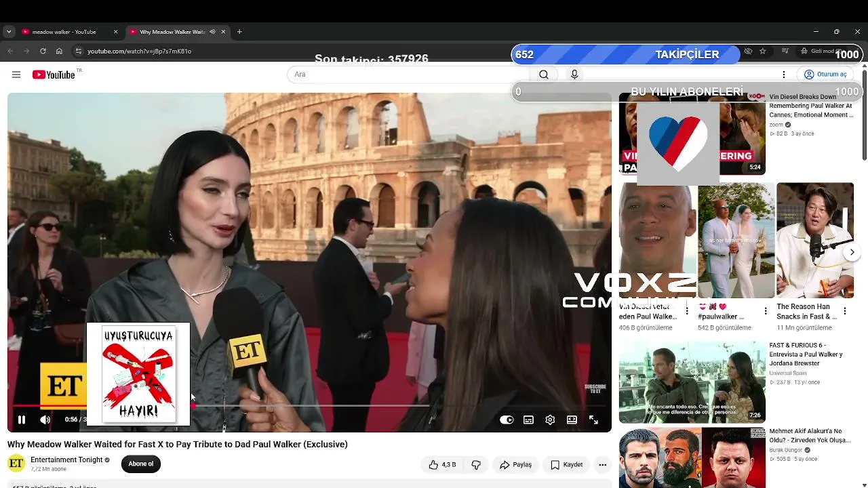Open options for The Reason Han Snacks Short
This screenshot has height=488, width=868.
844,311
